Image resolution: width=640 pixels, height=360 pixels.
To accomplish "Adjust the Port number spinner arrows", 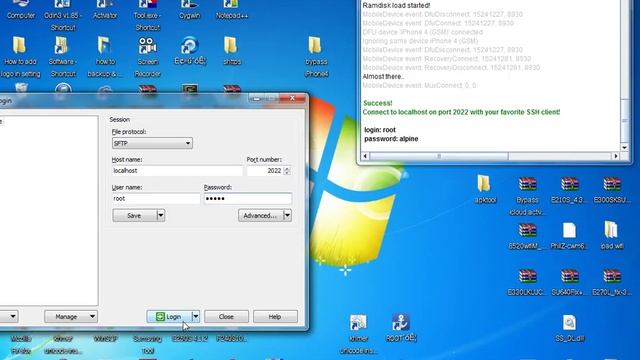I will pos(287,171).
